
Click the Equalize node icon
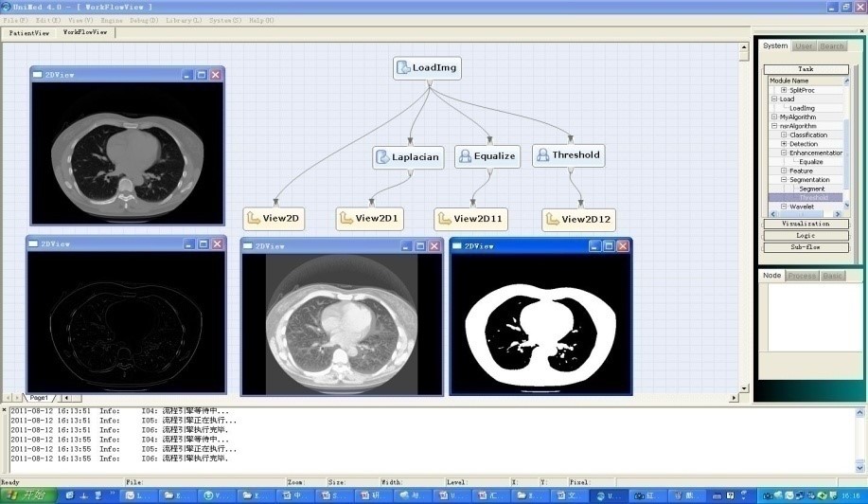[x=465, y=157]
